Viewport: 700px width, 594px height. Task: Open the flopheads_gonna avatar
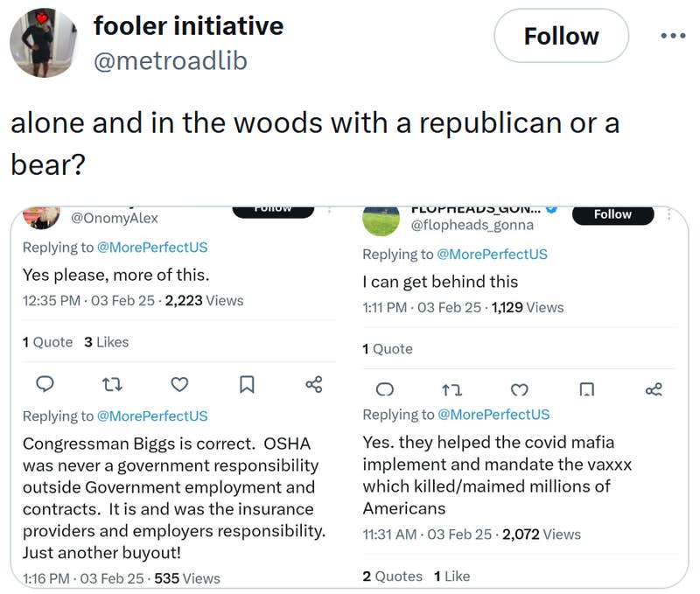click(x=381, y=220)
